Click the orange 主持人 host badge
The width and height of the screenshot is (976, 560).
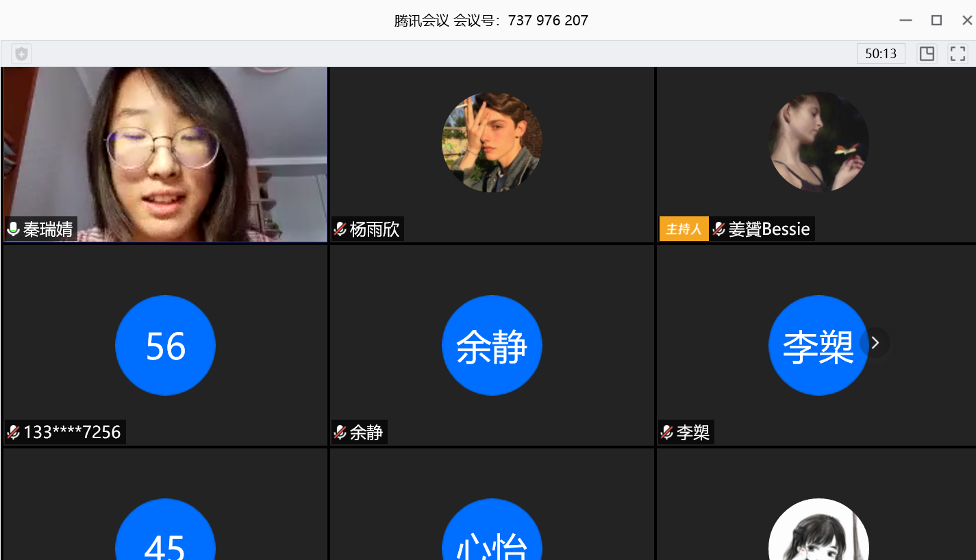click(684, 229)
